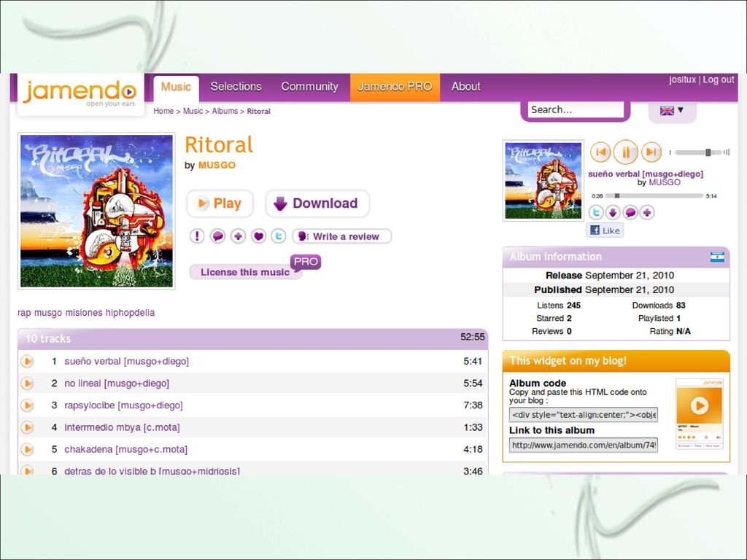Click the heart star icon
Screen dimensions: 747x560
(259, 236)
